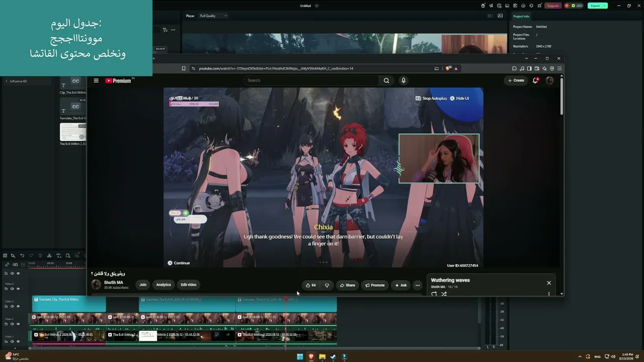Toggle loop on the Wuthering waves playlist
Screen dimensions: 644x362
click(x=434, y=294)
